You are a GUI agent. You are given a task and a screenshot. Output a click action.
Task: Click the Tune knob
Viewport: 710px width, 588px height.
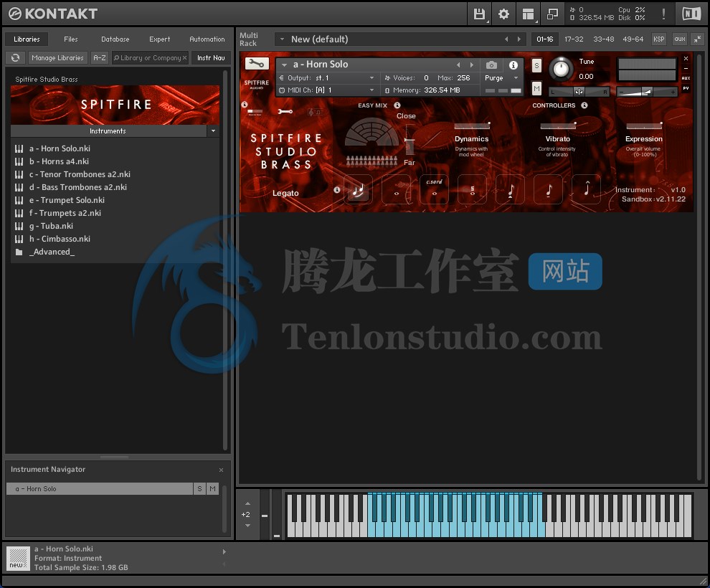coord(561,69)
